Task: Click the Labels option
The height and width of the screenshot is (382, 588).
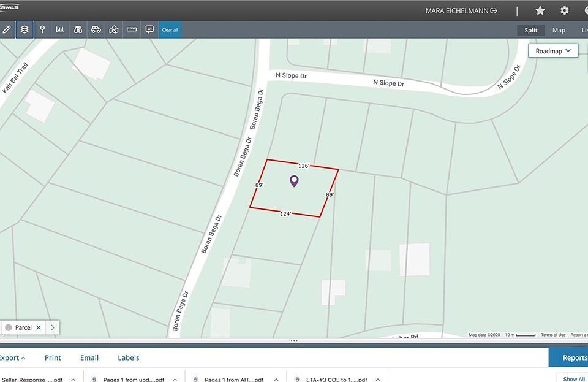Action: [x=128, y=357]
